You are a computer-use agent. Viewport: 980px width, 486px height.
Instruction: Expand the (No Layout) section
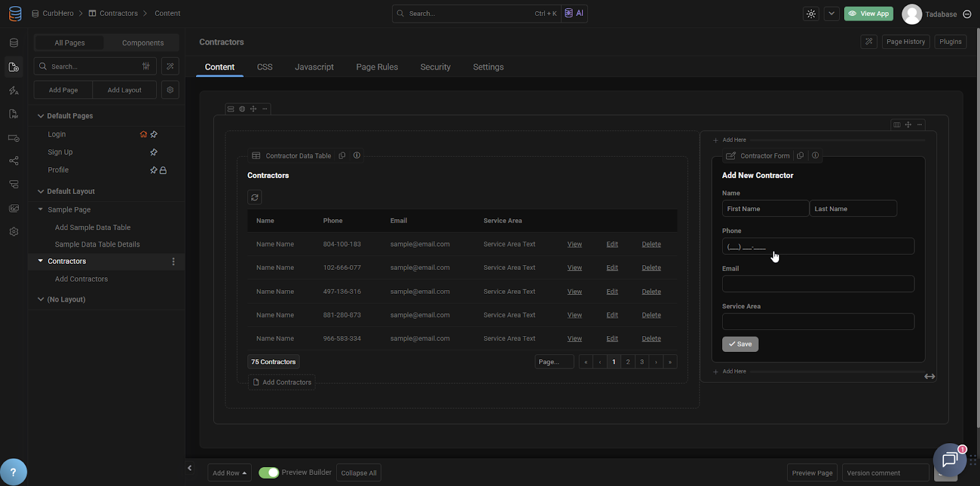click(41, 299)
